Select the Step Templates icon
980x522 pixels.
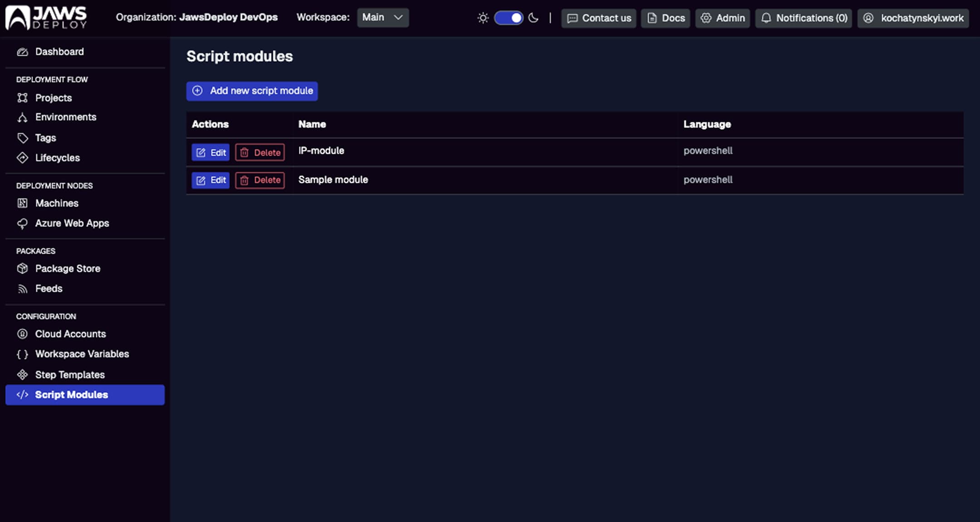point(23,374)
